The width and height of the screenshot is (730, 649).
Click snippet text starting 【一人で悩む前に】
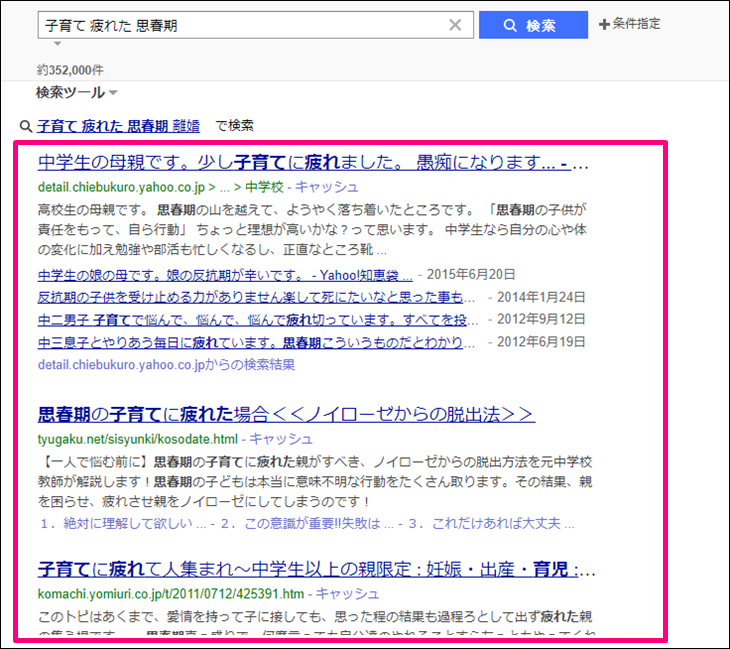pyautogui.click(x=315, y=482)
